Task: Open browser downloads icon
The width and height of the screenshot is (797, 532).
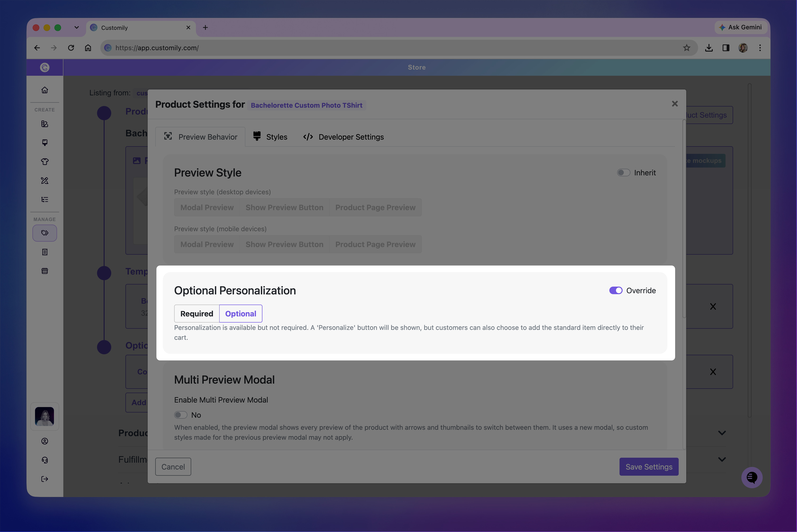Action: click(x=709, y=48)
